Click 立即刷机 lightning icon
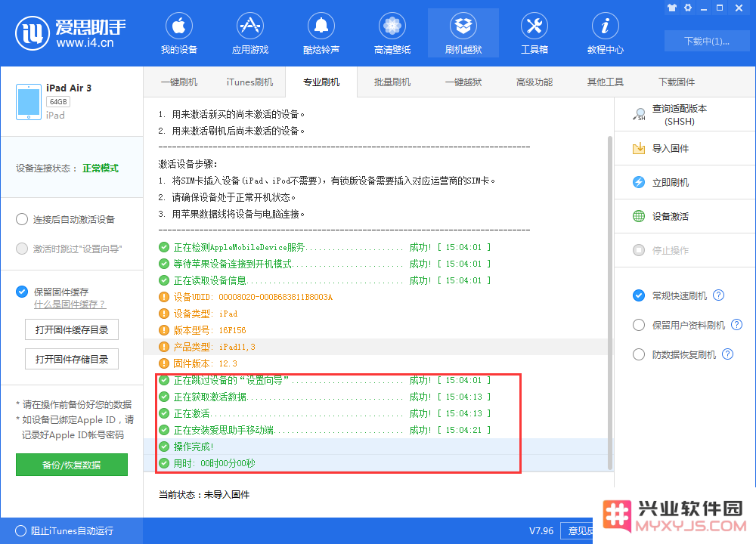 pos(639,182)
